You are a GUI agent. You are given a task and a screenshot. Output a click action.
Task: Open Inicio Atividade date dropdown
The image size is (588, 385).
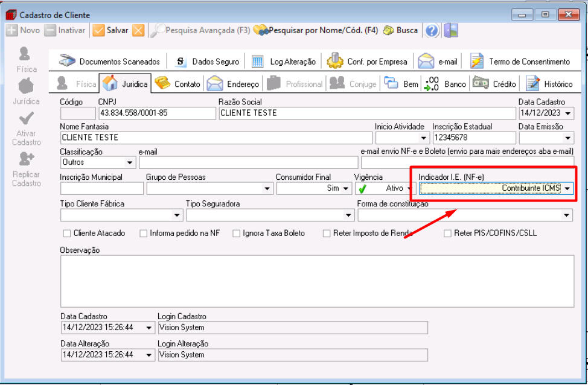(423, 138)
